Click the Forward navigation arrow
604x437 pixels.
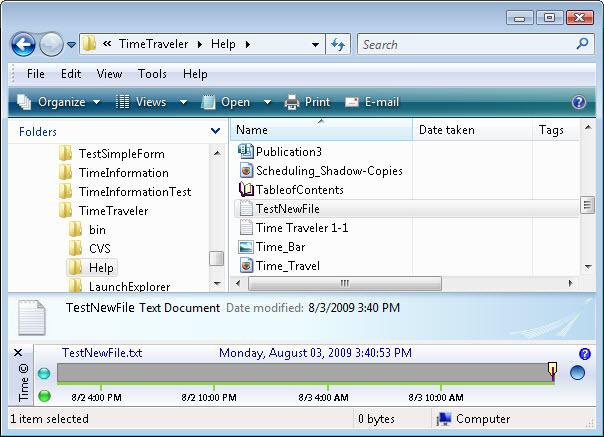click(x=51, y=45)
